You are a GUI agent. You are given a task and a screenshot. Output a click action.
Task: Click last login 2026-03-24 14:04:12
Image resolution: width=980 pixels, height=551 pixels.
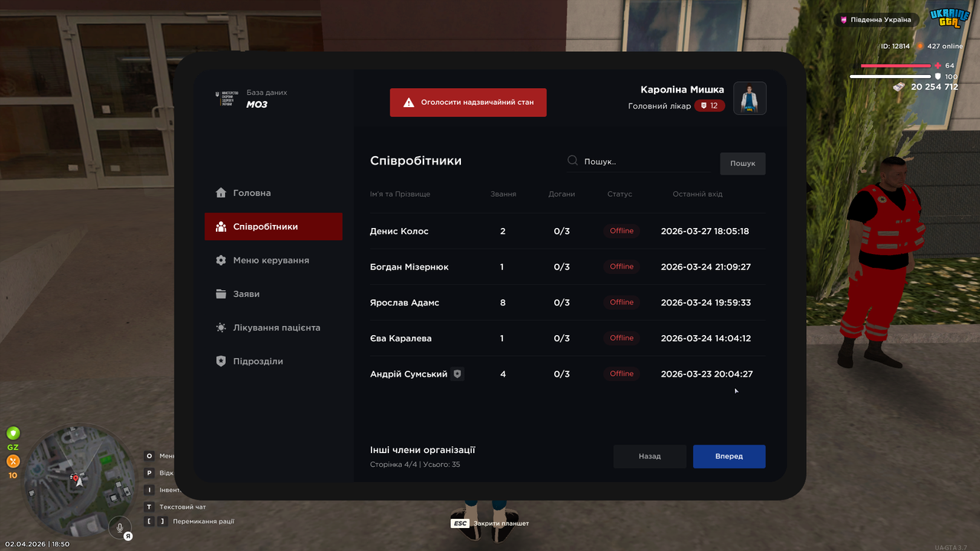click(705, 338)
